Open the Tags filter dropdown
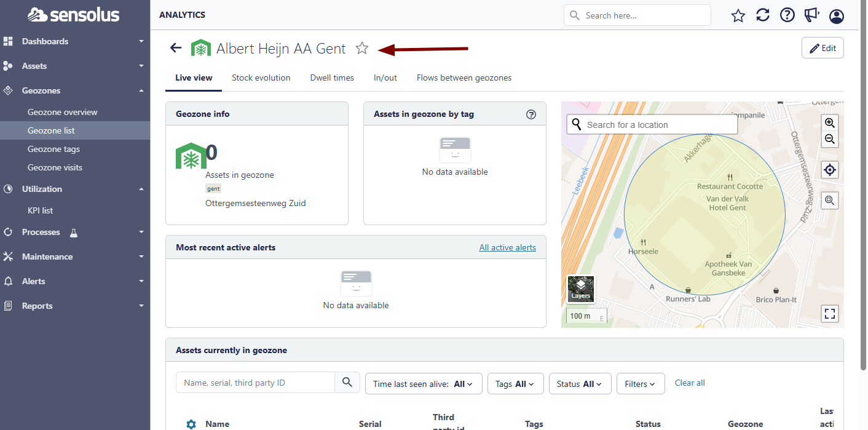The width and height of the screenshot is (868, 430). (x=515, y=384)
